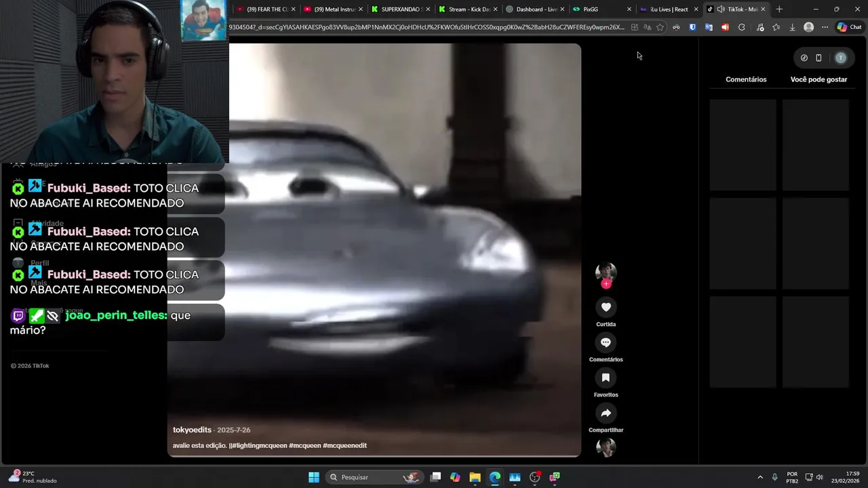The image size is (868, 488).
Task: Open Edge settings three-dots menu
Action: [825, 27]
